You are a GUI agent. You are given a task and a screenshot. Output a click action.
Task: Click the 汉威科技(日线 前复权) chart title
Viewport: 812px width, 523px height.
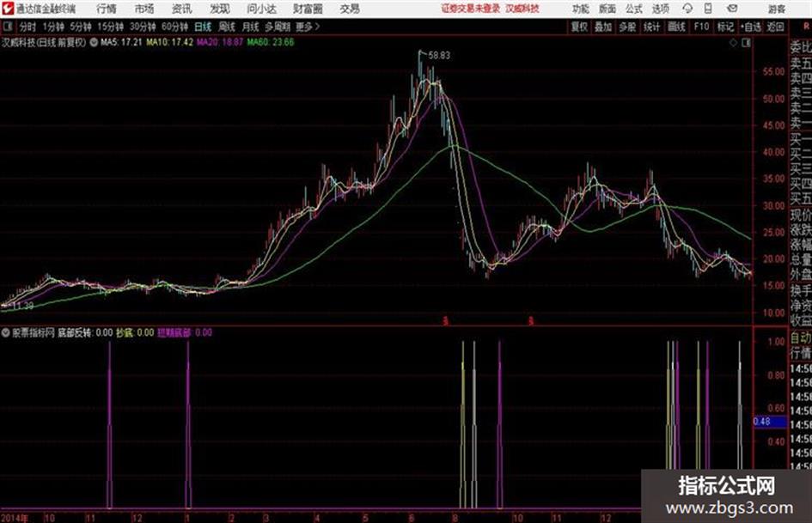point(44,42)
